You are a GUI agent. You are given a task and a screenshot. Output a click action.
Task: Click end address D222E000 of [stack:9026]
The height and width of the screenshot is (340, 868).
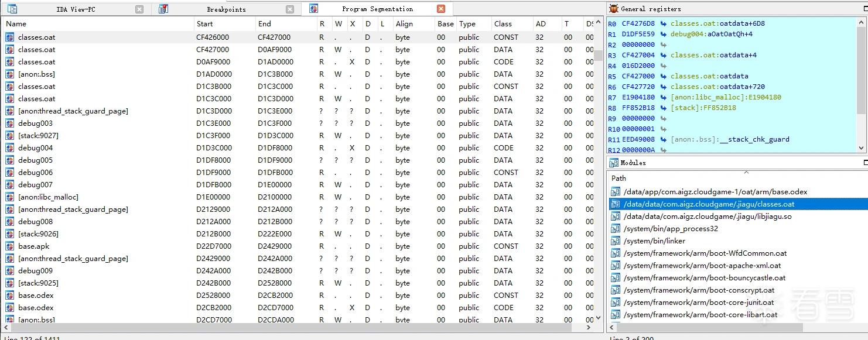coord(274,234)
